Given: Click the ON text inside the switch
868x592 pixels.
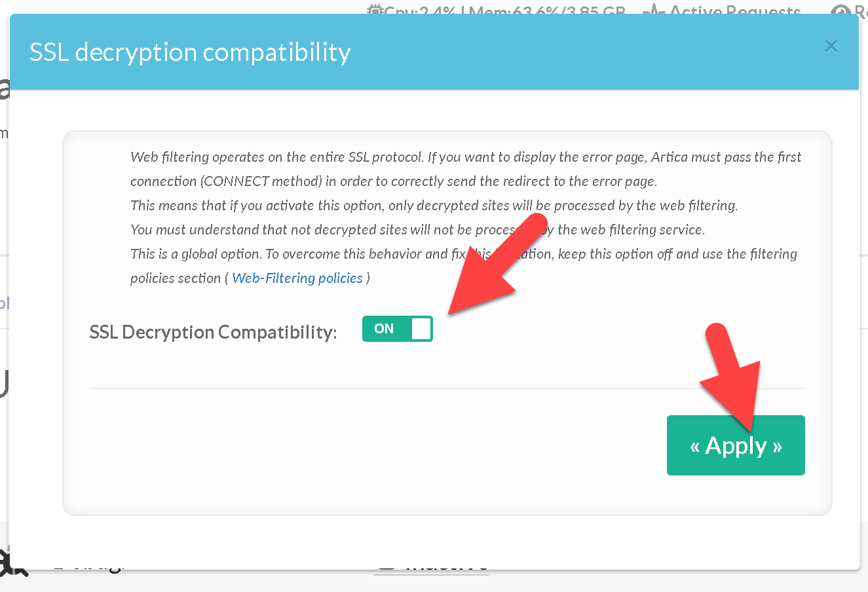Looking at the screenshot, I should click(x=384, y=329).
